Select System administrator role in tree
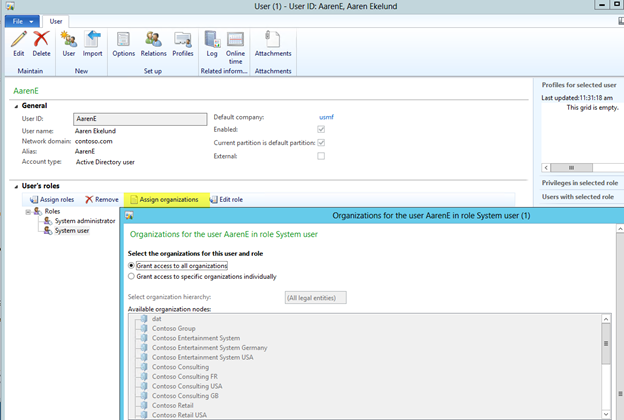 (84, 221)
